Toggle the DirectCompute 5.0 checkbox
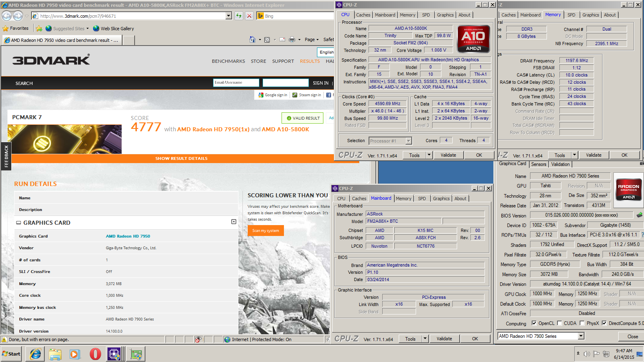Viewport: 644px width, 362px height. [604, 323]
